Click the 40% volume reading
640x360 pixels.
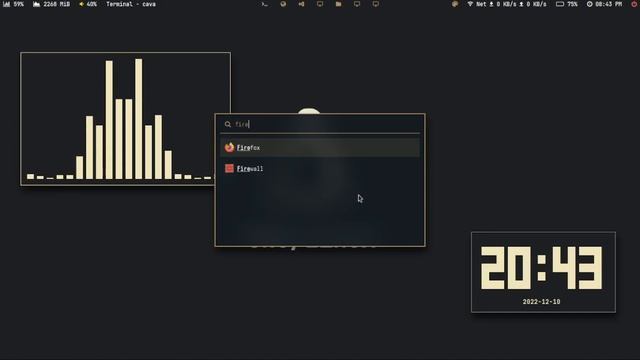91,4
